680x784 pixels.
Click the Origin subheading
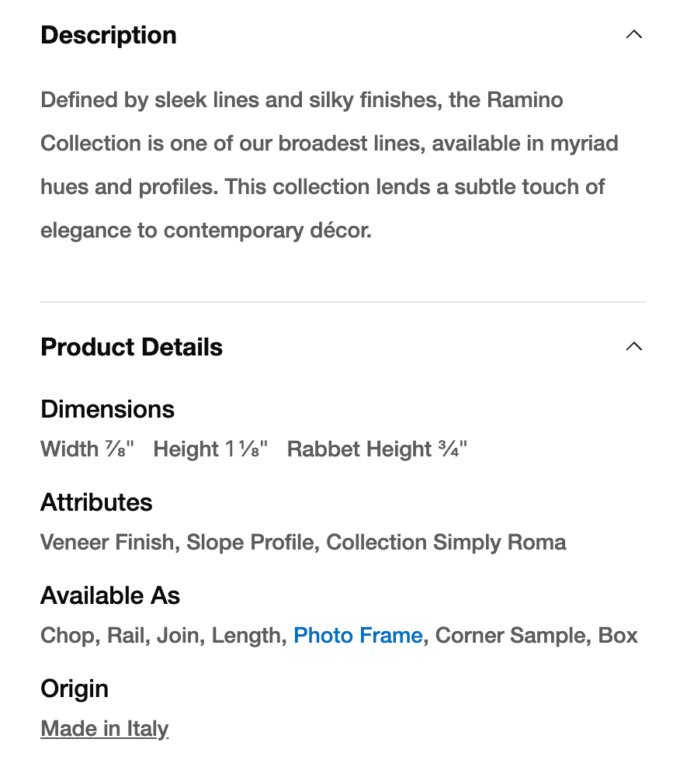coord(75,689)
